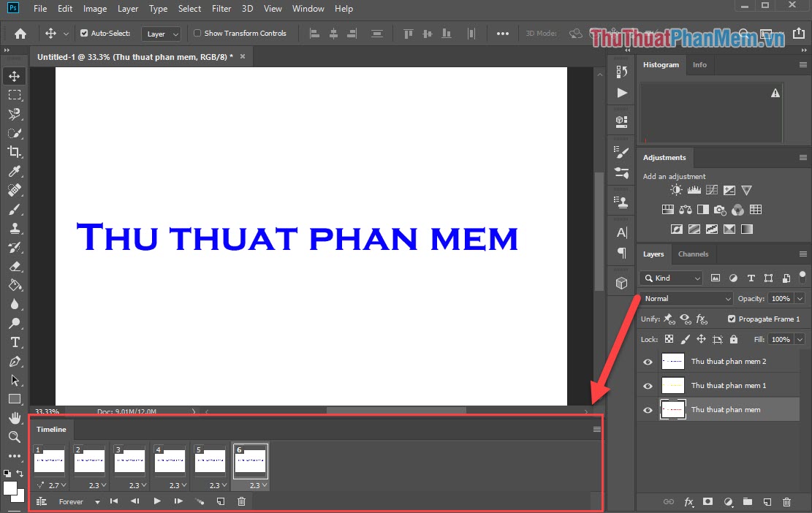Viewport: 812px width, 513px height.
Task: Select the Type tool
Action: point(15,342)
